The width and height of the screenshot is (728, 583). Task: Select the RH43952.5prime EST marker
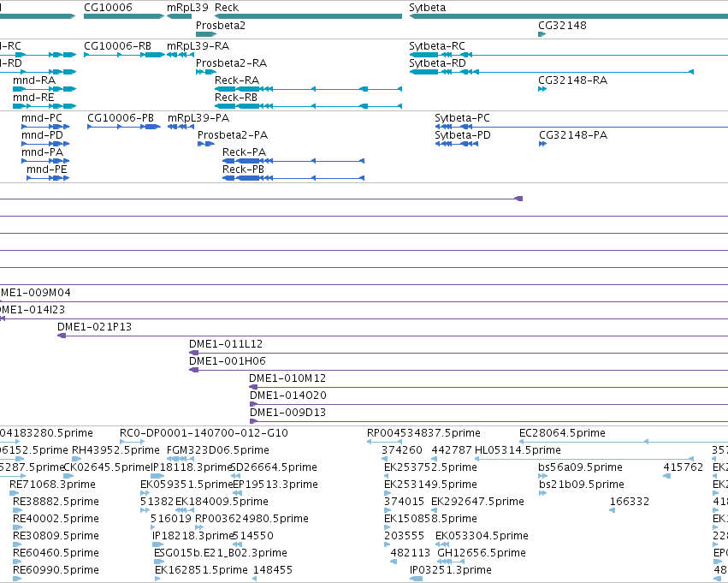(77, 459)
